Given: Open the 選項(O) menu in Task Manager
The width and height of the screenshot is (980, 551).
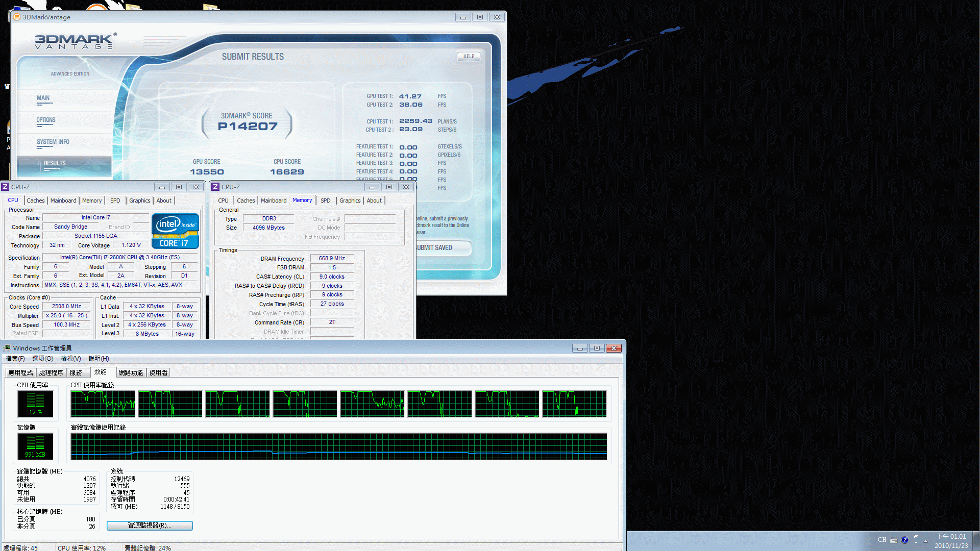Looking at the screenshot, I should (x=43, y=359).
